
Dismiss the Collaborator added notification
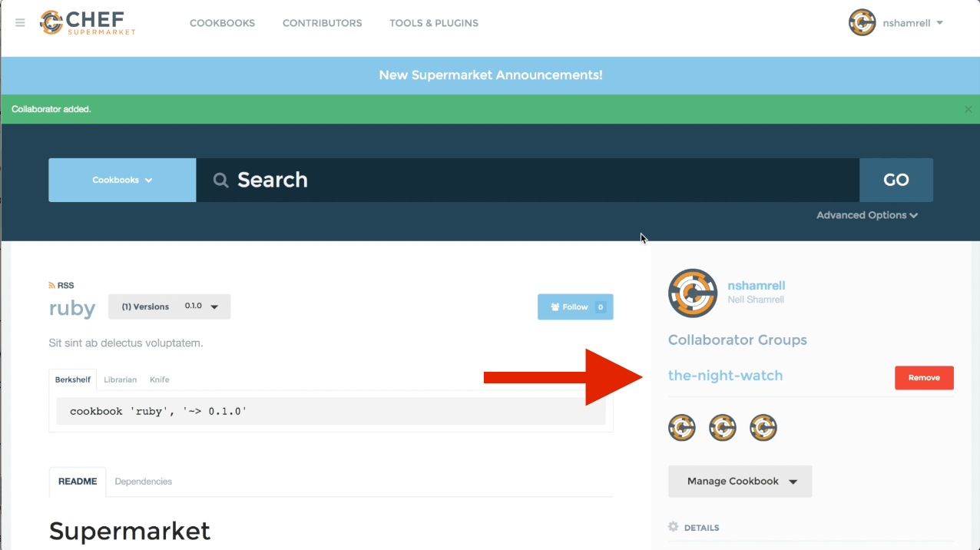(x=968, y=109)
